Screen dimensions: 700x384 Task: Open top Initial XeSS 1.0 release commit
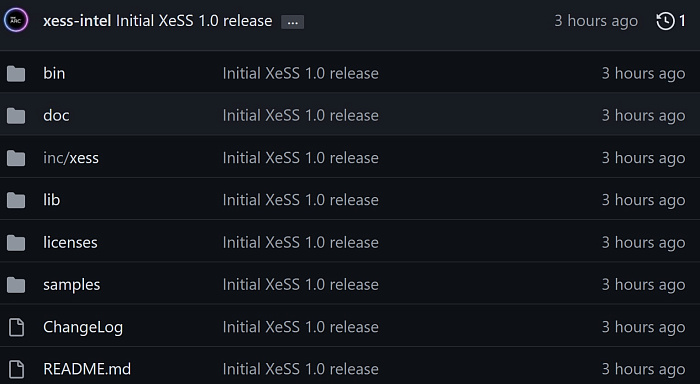pos(194,21)
